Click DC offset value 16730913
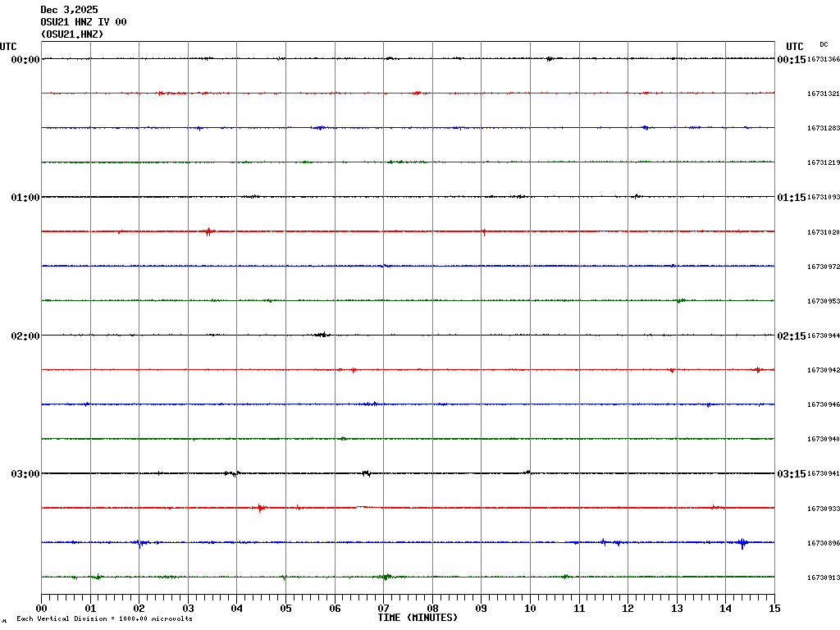This screenshot has width=840, height=630. 823,577
